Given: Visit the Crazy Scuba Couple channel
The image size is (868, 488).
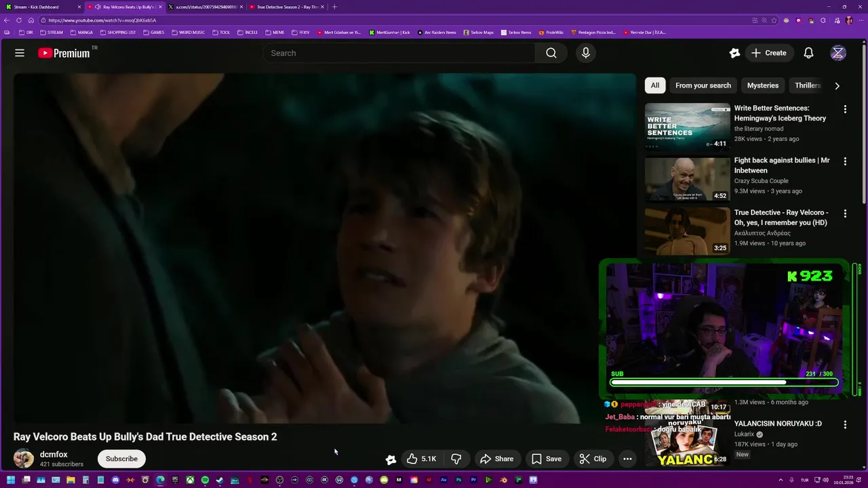Looking at the screenshot, I should click(x=761, y=181).
